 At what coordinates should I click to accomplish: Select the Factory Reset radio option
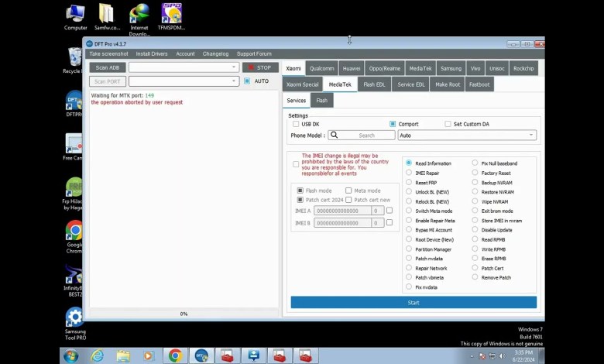tap(475, 173)
